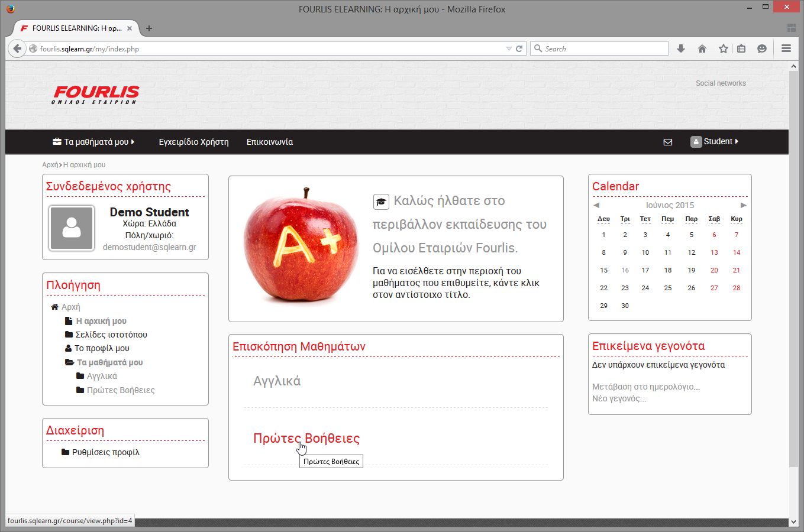The image size is (804, 532).
Task: Click the Demo Student name
Action: click(x=149, y=212)
